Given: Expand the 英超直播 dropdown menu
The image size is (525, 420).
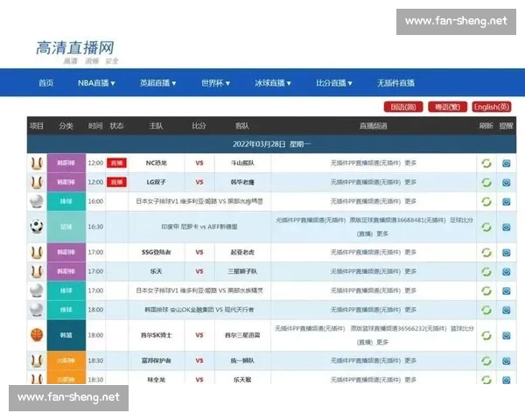Looking at the screenshot, I should point(158,83).
